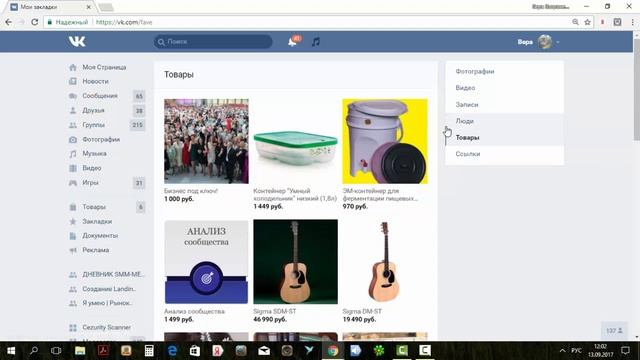This screenshot has height=360, width=640.
Task: Open Группы in the left menu
Action: (x=93, y=125)
